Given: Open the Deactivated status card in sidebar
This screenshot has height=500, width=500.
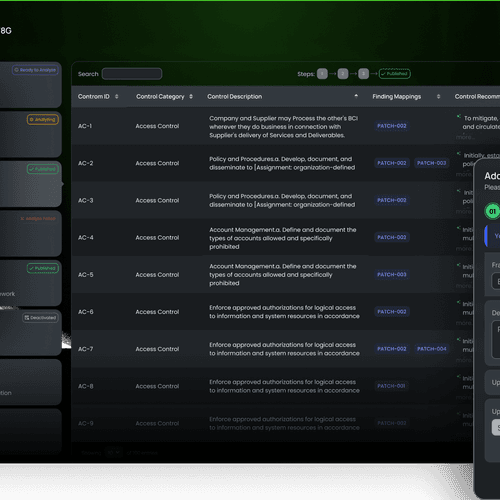Looking at the screenshot, I should tap(31, 333).
